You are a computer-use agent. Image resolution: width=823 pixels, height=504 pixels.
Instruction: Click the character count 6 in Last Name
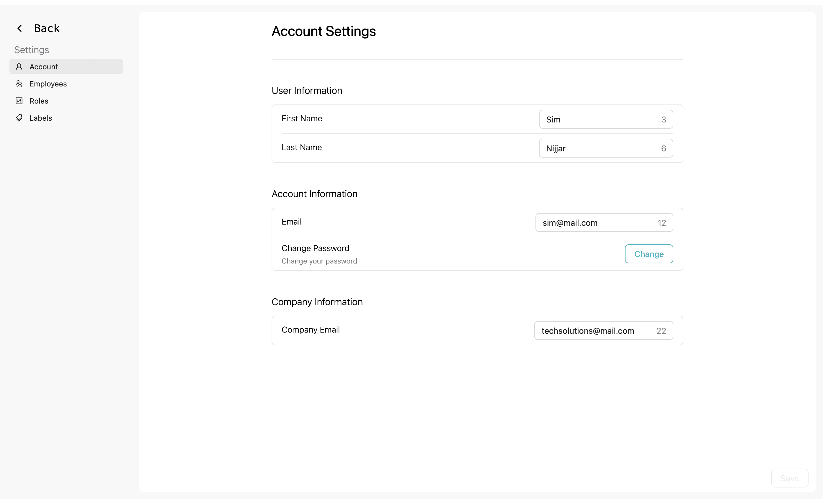(663, 148)
